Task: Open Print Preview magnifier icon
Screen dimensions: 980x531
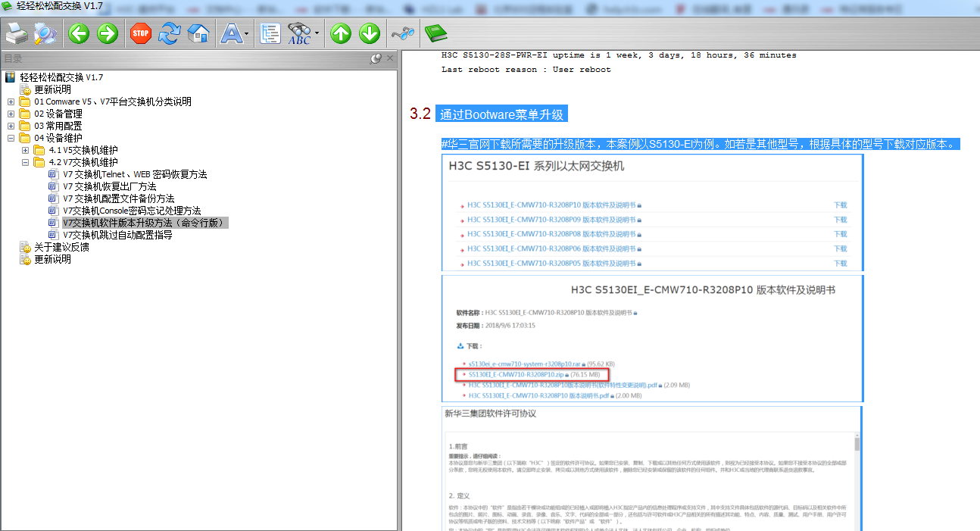Action: point(45,33)
